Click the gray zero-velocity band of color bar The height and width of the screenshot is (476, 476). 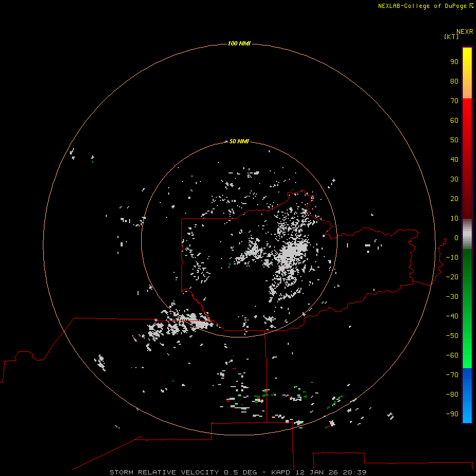pos(467,234)
